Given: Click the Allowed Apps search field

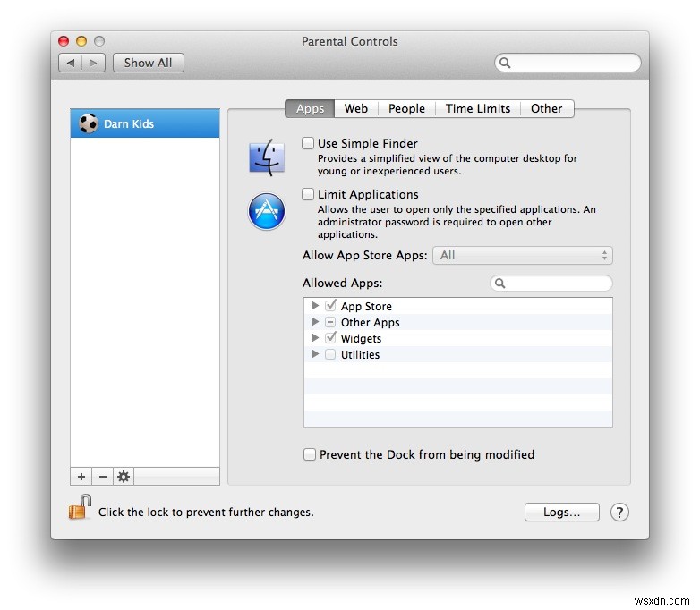Looking at the screenshot, I should pyautogui.click(x=551, y=284).
